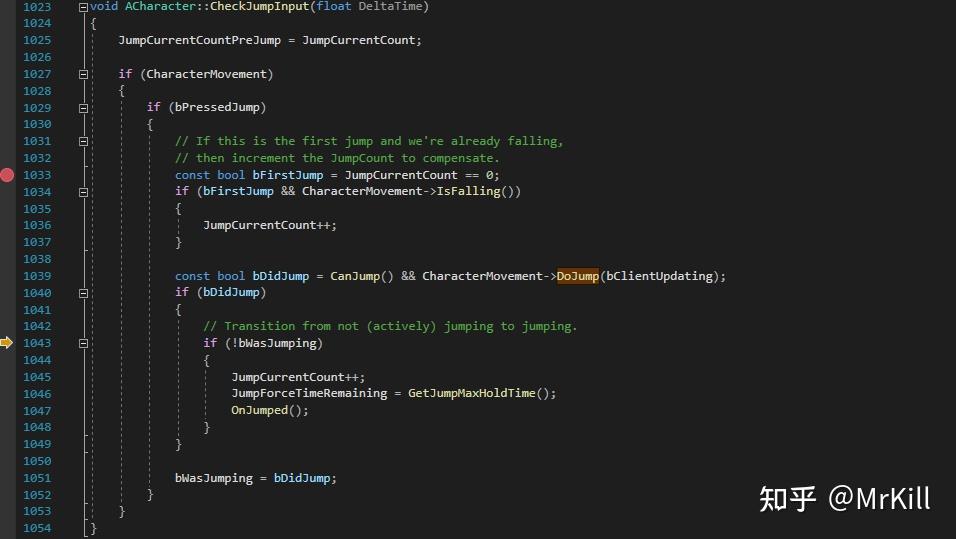Click the CanJump() call on line 1039
Screen dimensions: 956x539
[362, 276]
